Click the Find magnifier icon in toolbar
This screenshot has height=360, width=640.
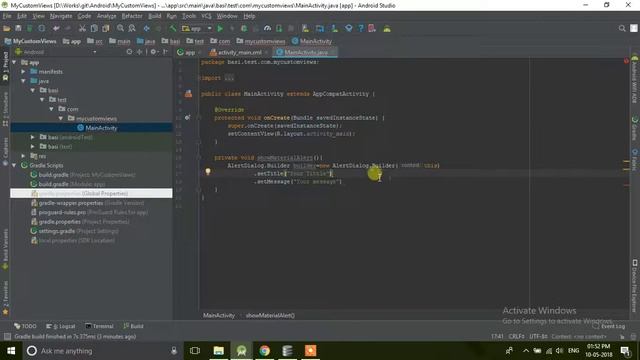tap(120, 29)
